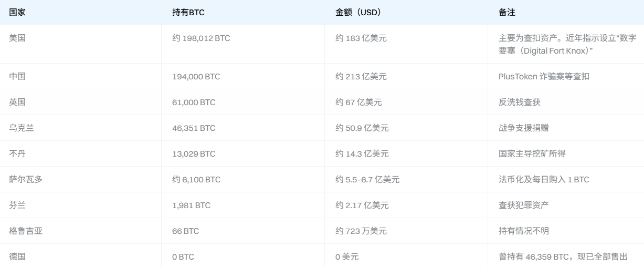Click the 约 5.5–6.7 亿美元 amount cell
This screenshot has width=644, height=267.
(x=367, y=180)
